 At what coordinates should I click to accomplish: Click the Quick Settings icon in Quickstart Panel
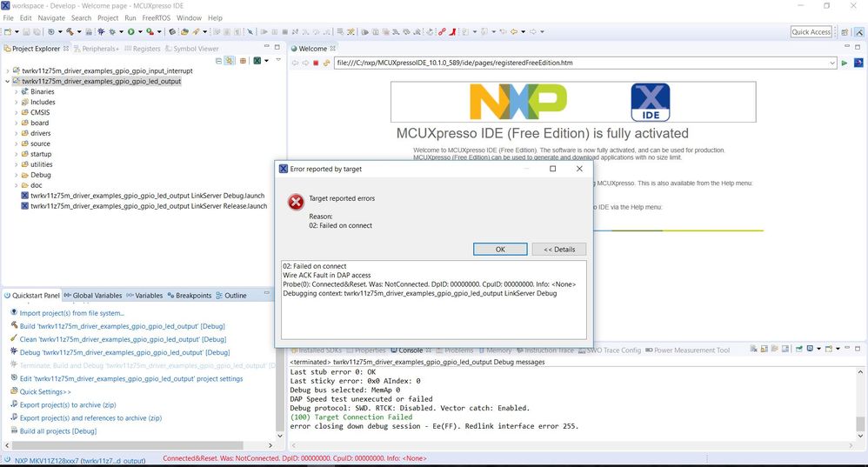15,390
